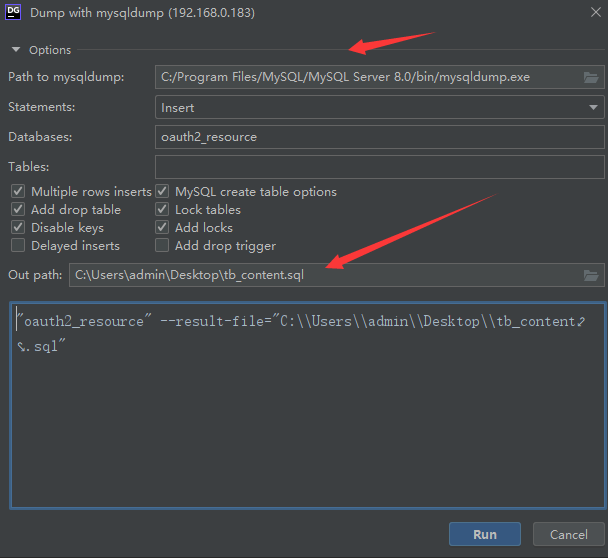Viewport: 608px width, 558px height.
Task: Toggle Add drop table checkbox
Action: tap(18, 209)
